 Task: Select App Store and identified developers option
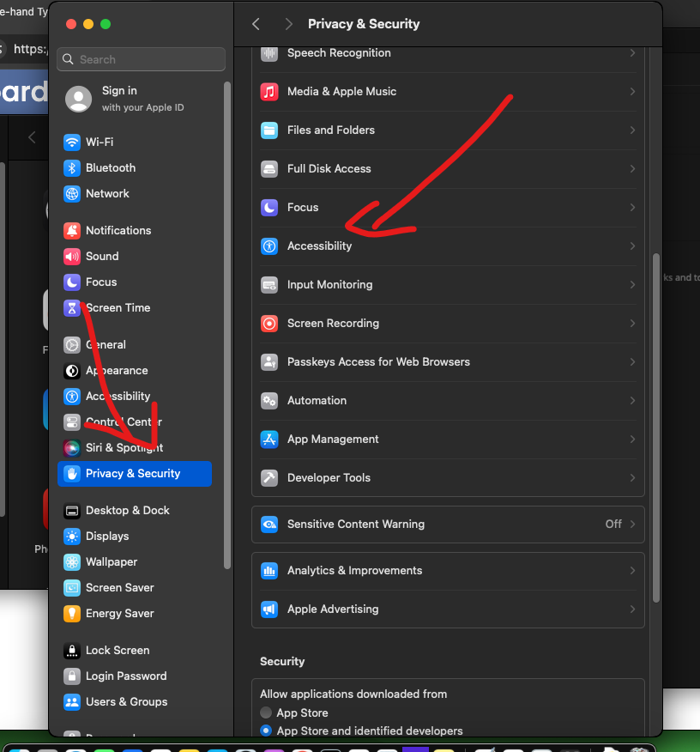(x=266, y=731)
